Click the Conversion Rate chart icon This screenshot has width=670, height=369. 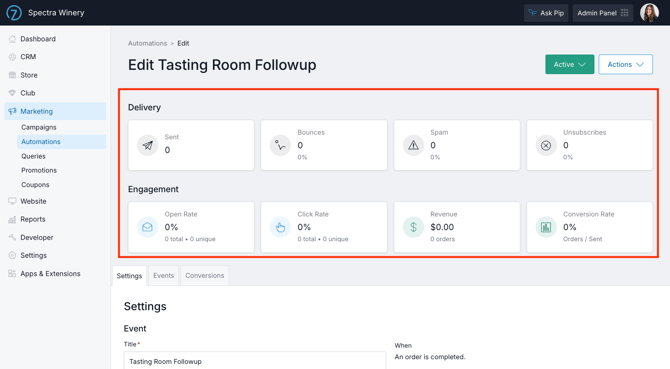(546, 227)
